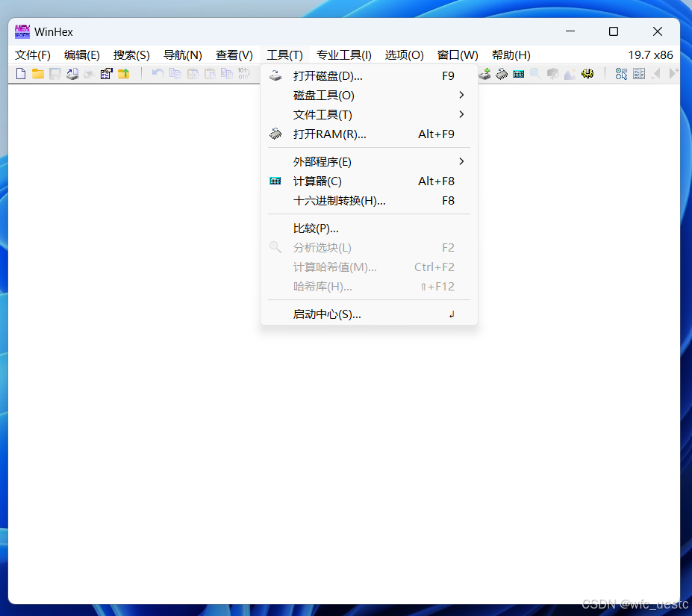Click the data interpreter pointer icon
692x616 pixels.
pos(621,74)
